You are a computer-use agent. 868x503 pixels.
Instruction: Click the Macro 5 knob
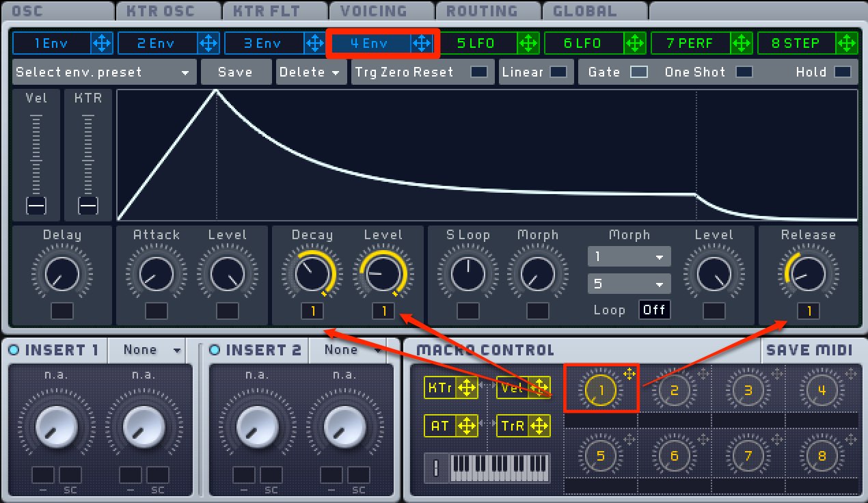click(x=600, y=455)
